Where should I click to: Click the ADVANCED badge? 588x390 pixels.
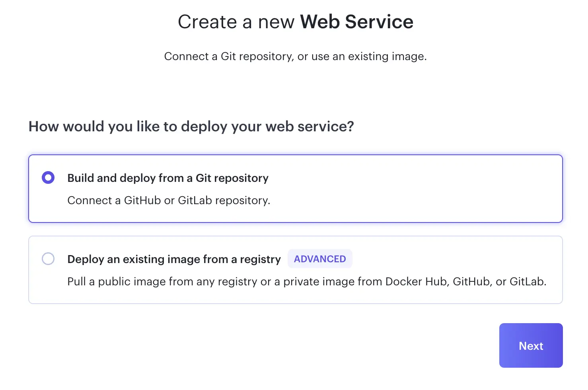point(320,259)
